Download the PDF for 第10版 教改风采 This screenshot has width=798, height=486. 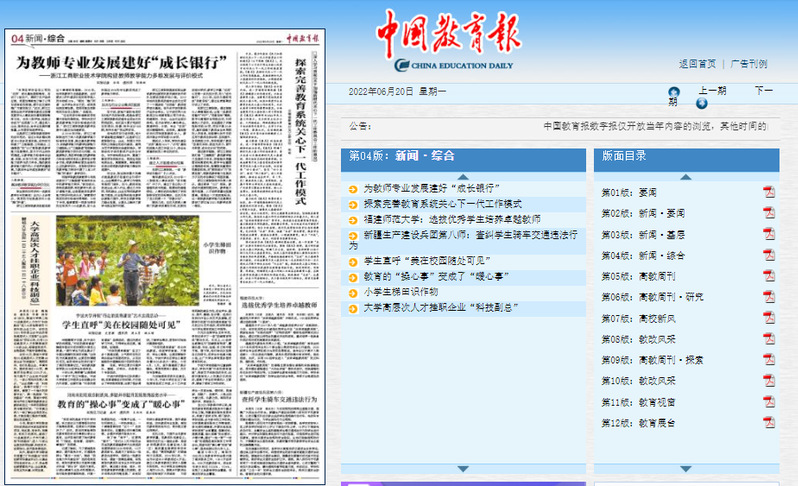coord(769,381)
